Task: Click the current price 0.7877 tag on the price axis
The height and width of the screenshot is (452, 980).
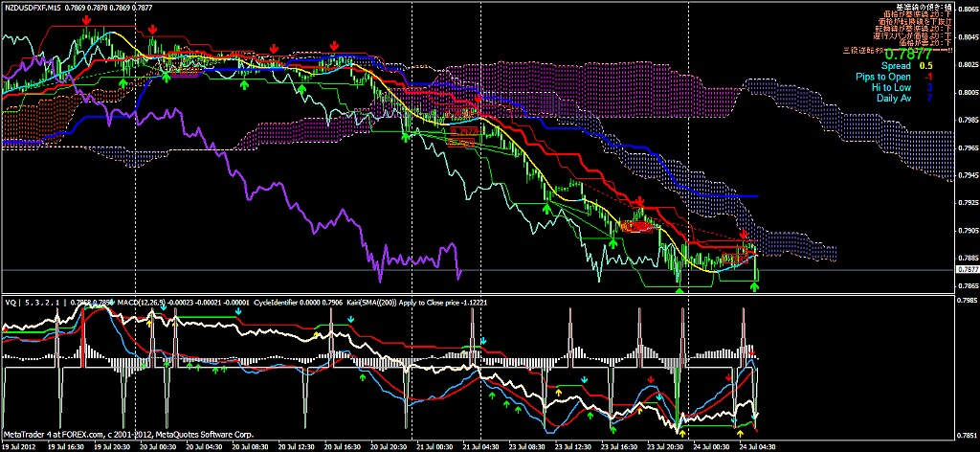Action: (966, 271)
